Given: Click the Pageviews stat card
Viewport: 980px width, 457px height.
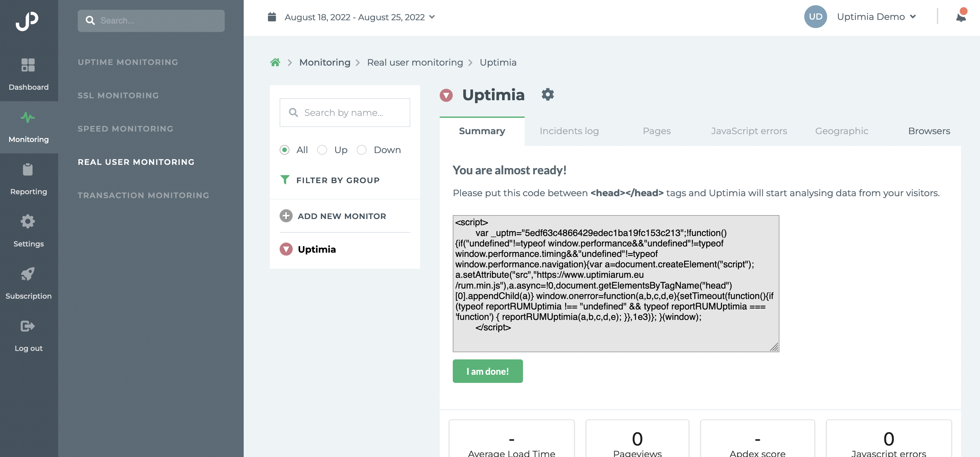Looking at the screenshot, I should (637, 438).
